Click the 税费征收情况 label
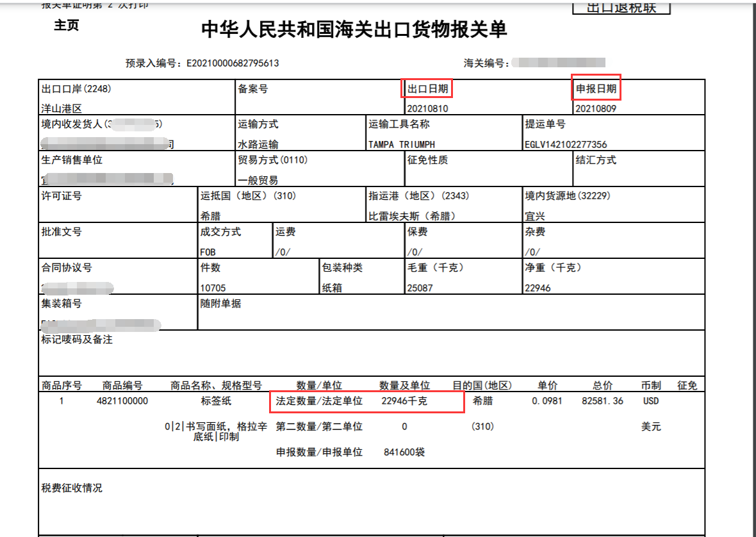Image resolution: width=756 pixels, height=537 pixels. click(71, 488)
